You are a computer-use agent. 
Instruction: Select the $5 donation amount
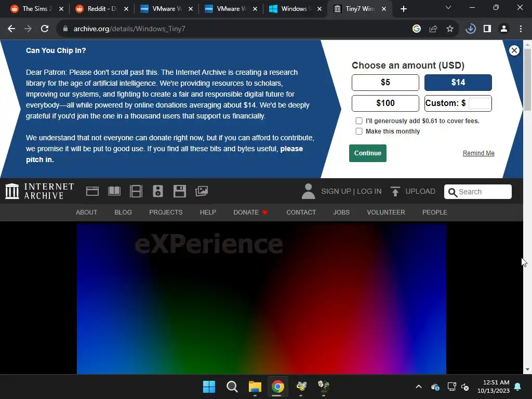(x=385, y=83)
